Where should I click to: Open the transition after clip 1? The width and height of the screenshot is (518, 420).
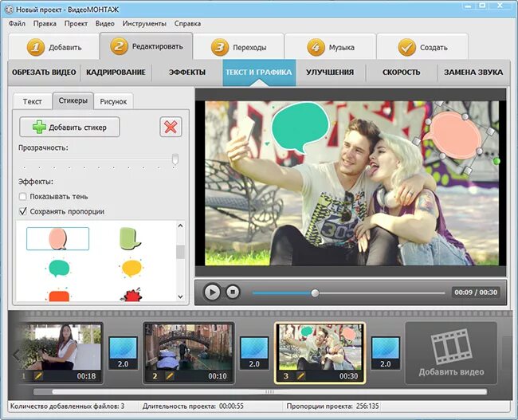click(x=124, y=353)
